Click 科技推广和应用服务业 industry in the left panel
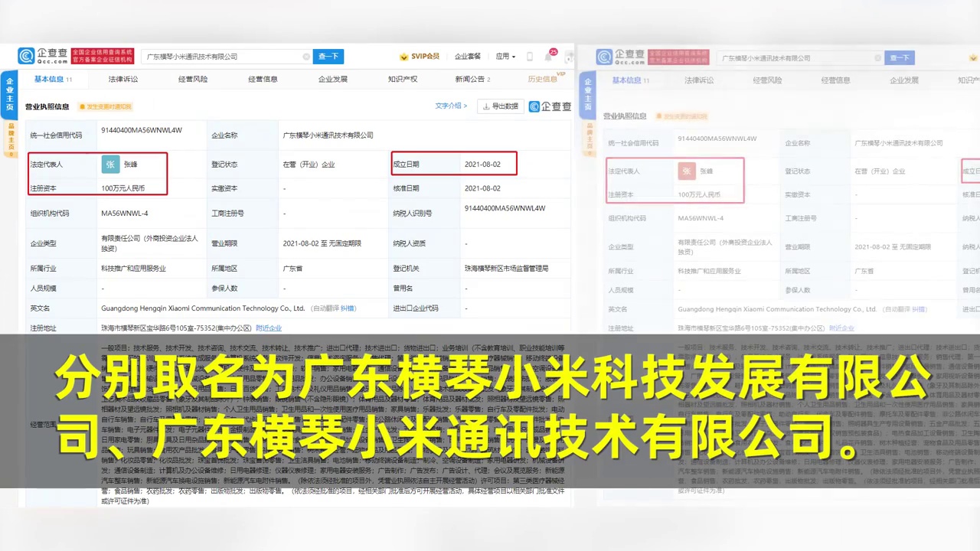The width and height of the screenshot is (980, 551). pos(133,269)
